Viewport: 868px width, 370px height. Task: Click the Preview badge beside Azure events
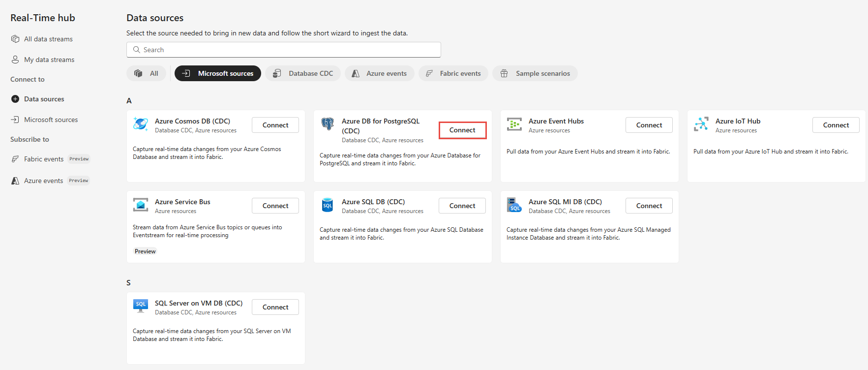(79, 181)
